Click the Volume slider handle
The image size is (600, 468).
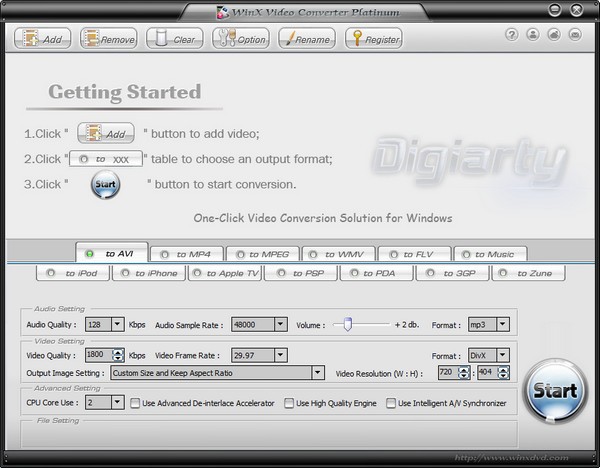pos(347,324)
